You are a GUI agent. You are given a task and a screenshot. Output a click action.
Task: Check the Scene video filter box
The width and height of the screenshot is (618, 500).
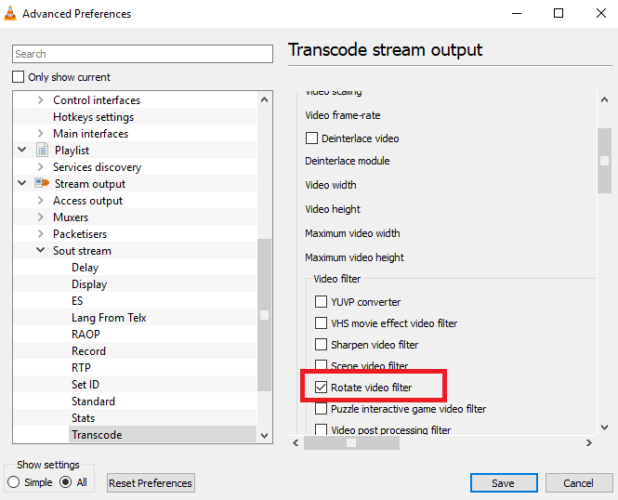(x=321, y=365)
